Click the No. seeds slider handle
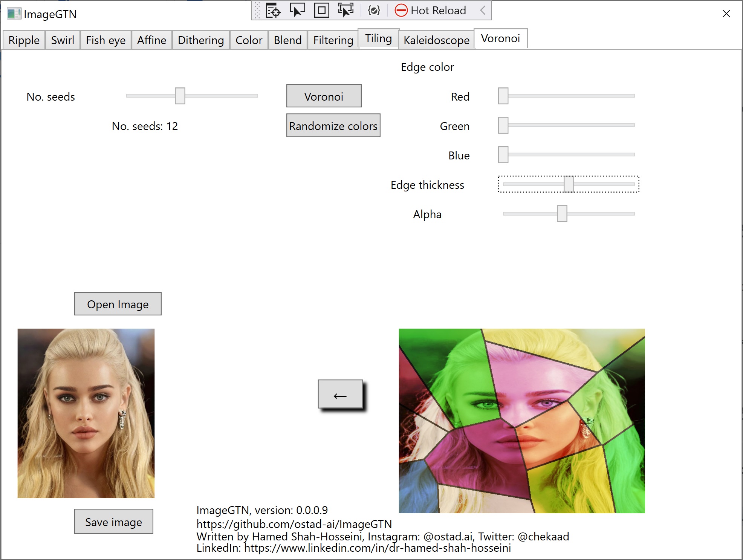Screen dimensions: 743x560 180,96
